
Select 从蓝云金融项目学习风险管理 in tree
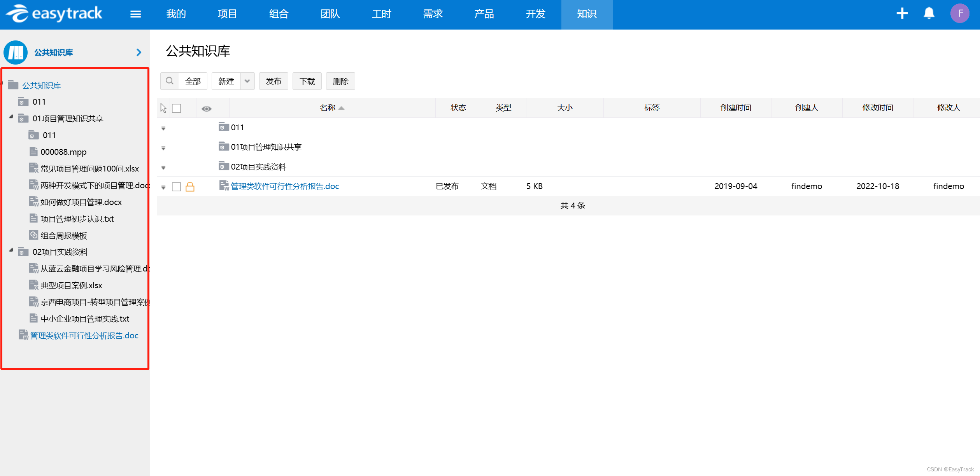(95, 268)
